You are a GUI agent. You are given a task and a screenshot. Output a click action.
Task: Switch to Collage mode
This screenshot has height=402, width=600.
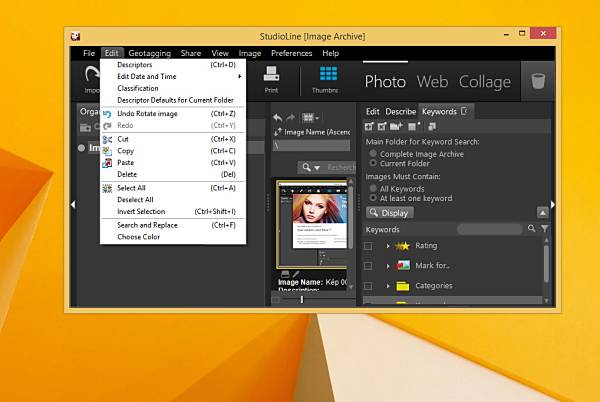tap(484, 81)
